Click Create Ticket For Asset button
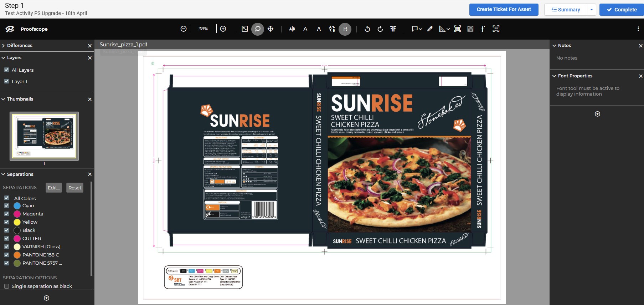This screenshot has height=305, width=644. 504,10
